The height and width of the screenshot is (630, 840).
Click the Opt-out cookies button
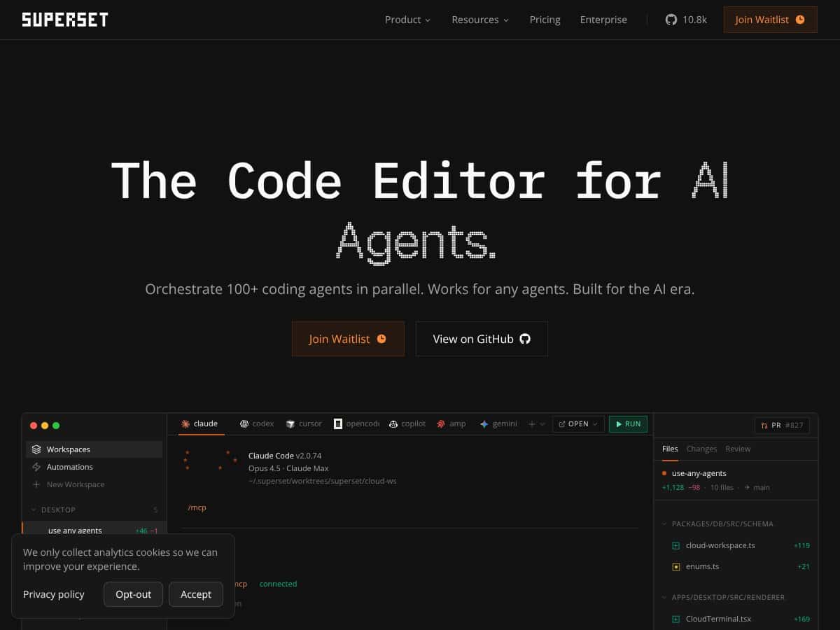point(134,594)
